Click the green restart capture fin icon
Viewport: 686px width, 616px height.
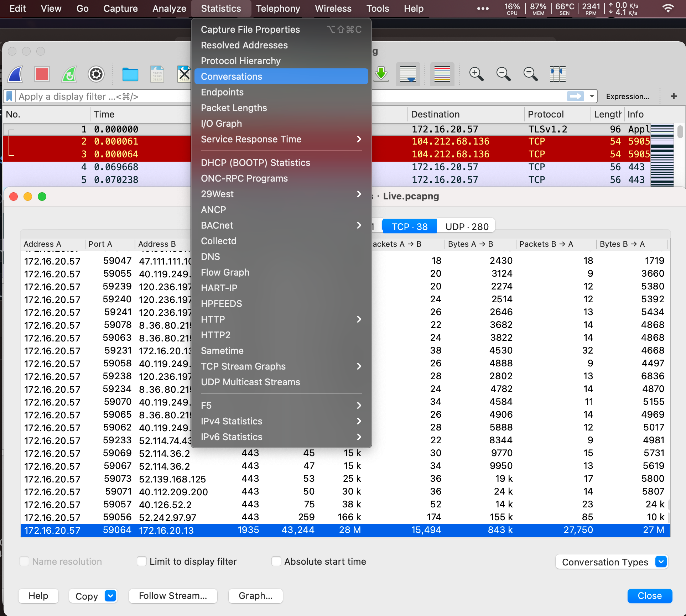point(69,74)
